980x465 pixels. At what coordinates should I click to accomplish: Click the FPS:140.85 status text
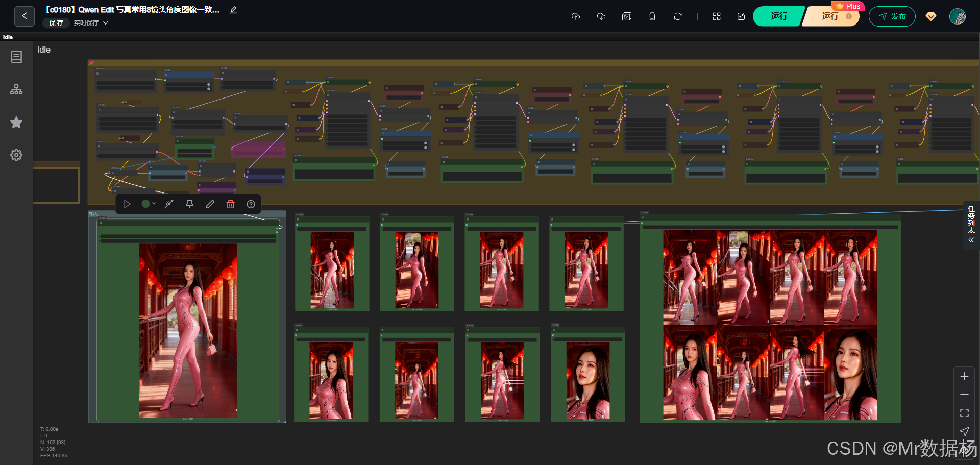click(x=54, y=456)
